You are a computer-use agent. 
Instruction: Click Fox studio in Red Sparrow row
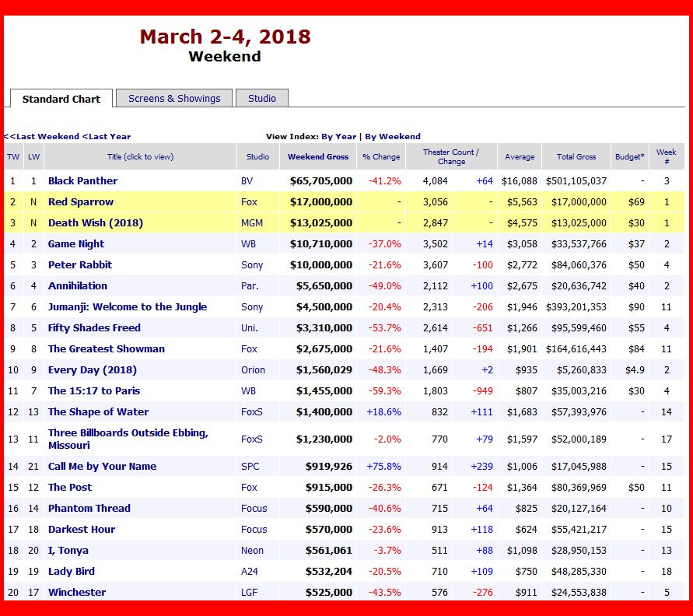click(249, 202)
